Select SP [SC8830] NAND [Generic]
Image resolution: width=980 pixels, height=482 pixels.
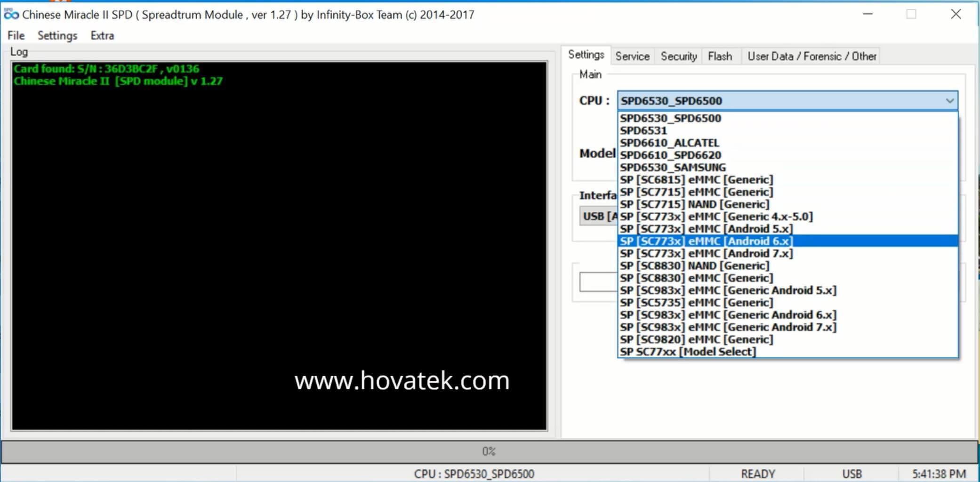(787, 265)
